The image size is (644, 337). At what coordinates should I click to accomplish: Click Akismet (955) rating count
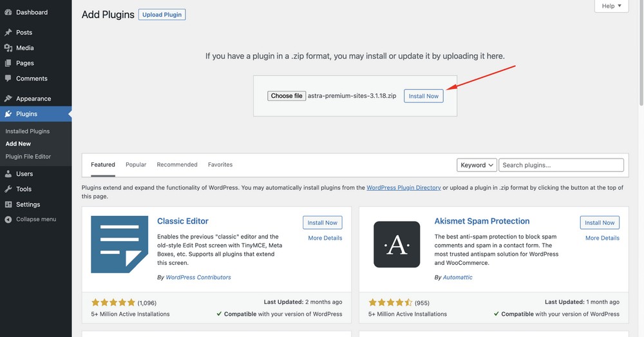coord(422,303)
